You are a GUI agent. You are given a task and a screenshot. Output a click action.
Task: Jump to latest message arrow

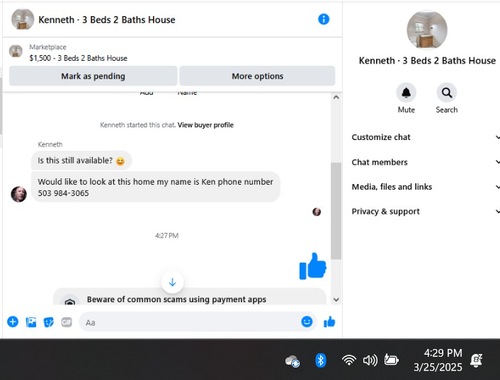pos(172,282)
